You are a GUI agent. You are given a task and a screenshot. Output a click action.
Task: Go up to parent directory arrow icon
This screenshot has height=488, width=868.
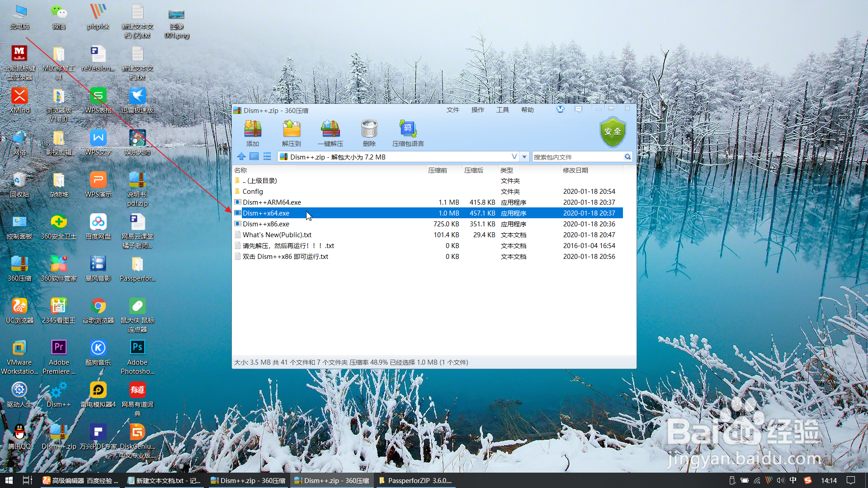tap(241, 156)
